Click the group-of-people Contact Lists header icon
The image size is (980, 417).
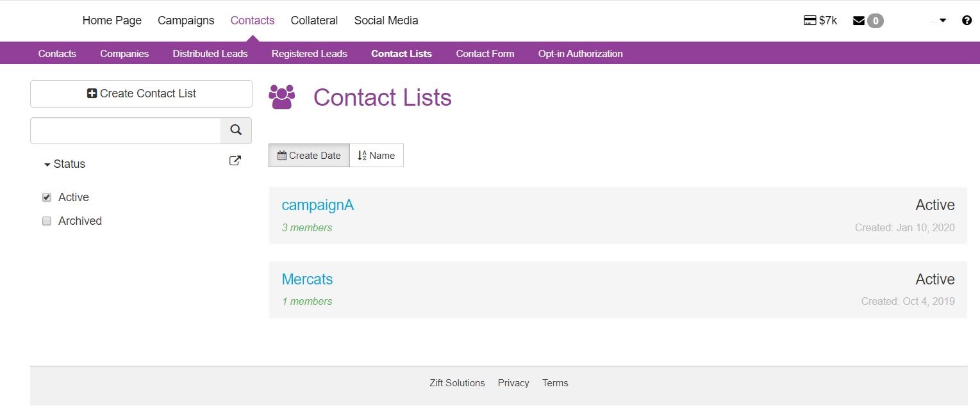(281, 96)
